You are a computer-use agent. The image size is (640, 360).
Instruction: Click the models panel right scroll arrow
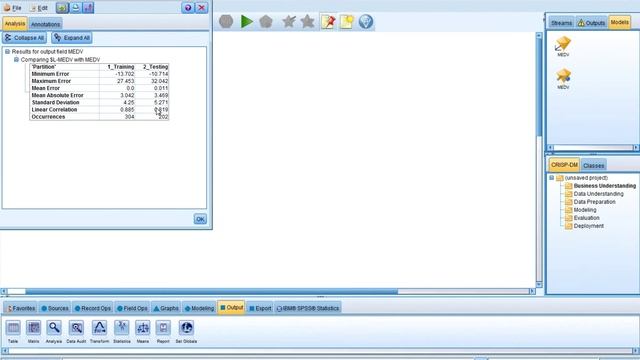pyautogui.click(x=636, y=148)
